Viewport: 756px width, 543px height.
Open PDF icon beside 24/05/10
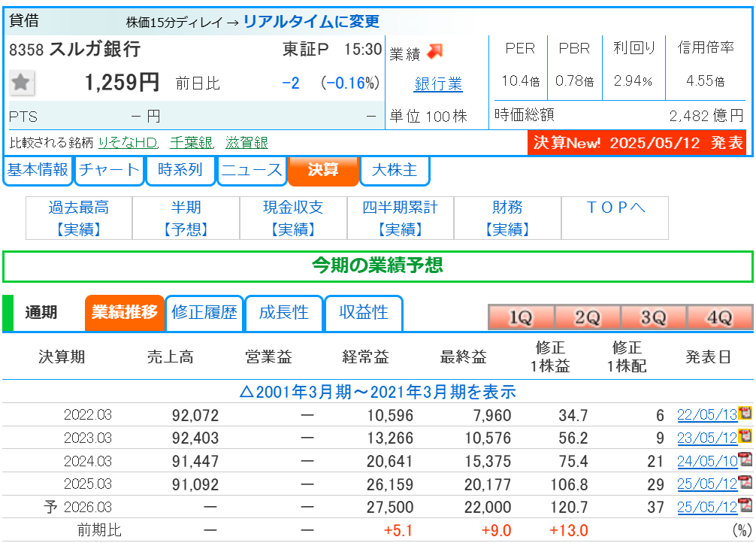[745, 459]
